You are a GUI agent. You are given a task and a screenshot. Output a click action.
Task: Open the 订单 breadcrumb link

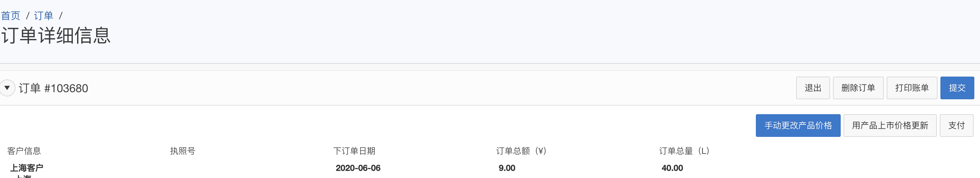tap(43, 16)
